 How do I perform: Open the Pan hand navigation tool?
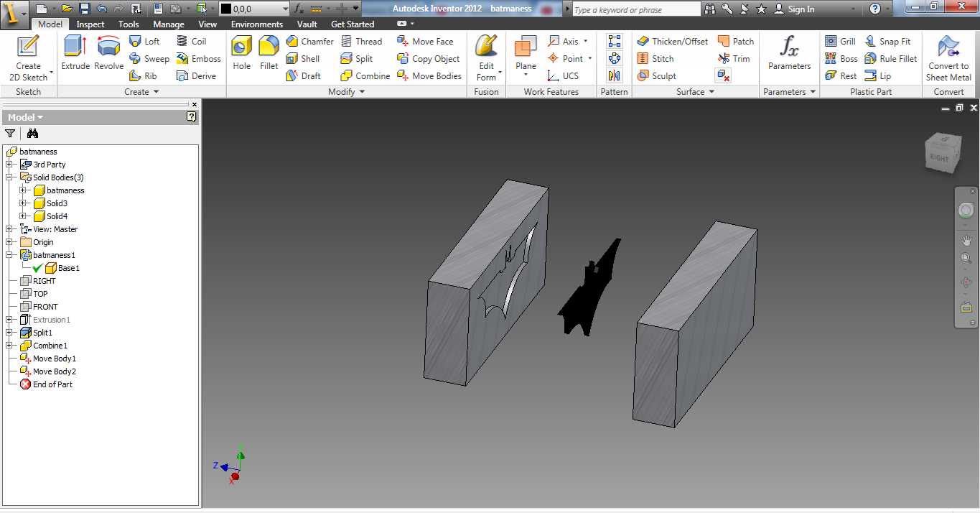pyautogui.click(x=966, y=240)
